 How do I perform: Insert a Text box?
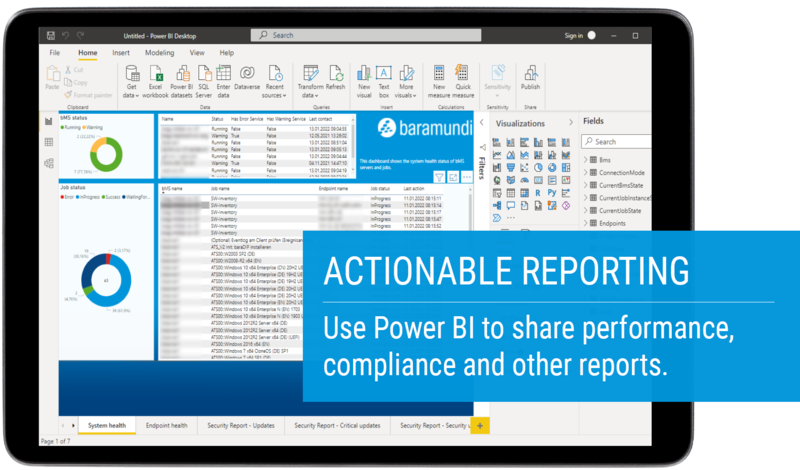[x=384, y=82]
